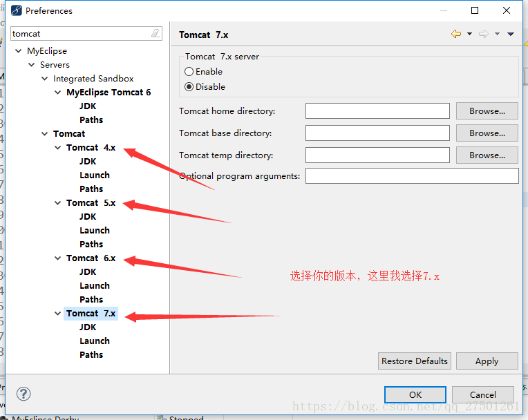Viewport: 528px width, 420px height.
Task: Open Launch under Tomcat 4.x
Action: (95, 175)
